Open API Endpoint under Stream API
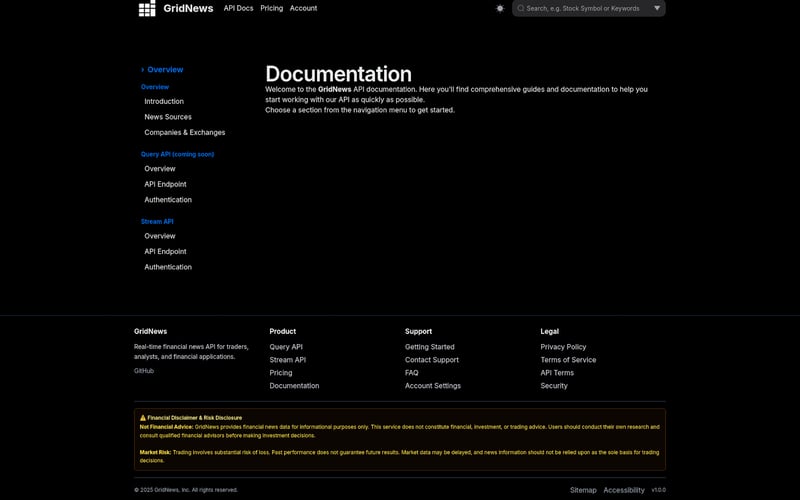Viewport: 800px width, 500px height. [165, 252]
